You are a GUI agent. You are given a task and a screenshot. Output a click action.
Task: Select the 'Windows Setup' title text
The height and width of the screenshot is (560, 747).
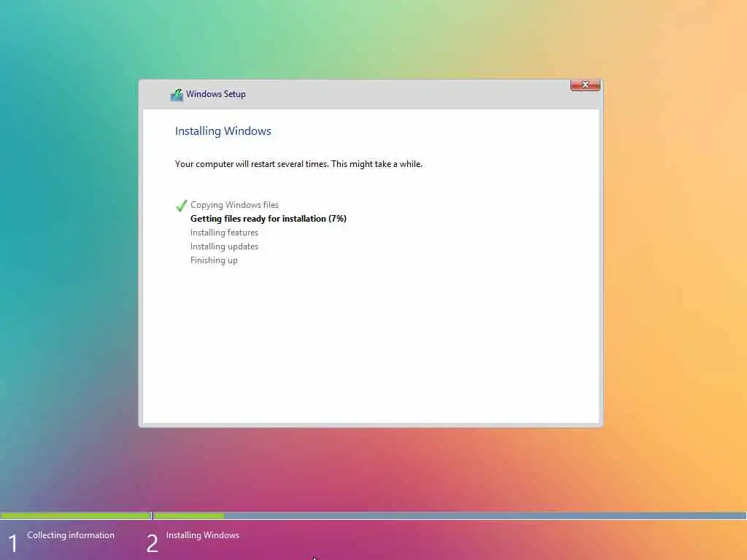pos(216,94)
